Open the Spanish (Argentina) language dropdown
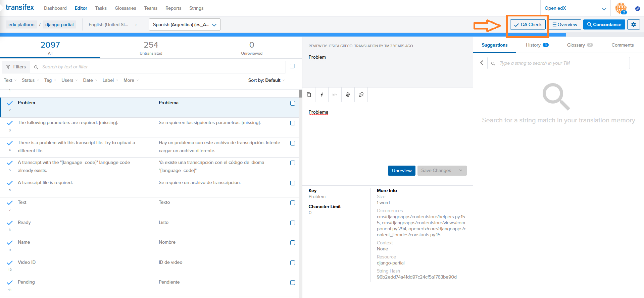 [x=185, y=24]
